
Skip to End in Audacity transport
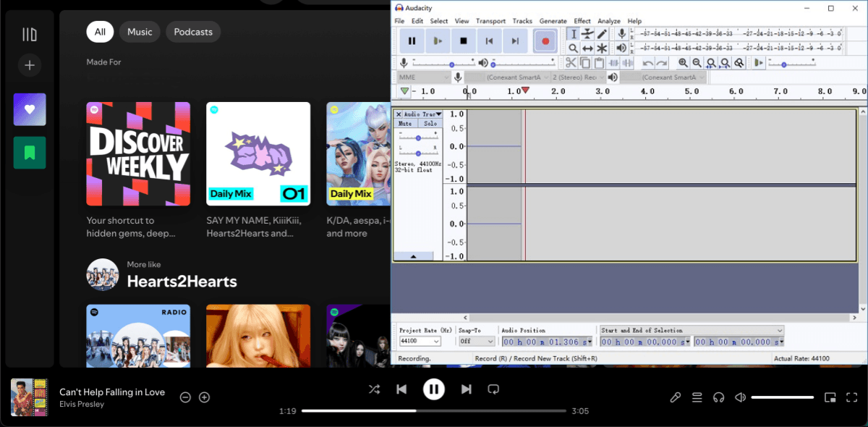click(x=515, y=41)
